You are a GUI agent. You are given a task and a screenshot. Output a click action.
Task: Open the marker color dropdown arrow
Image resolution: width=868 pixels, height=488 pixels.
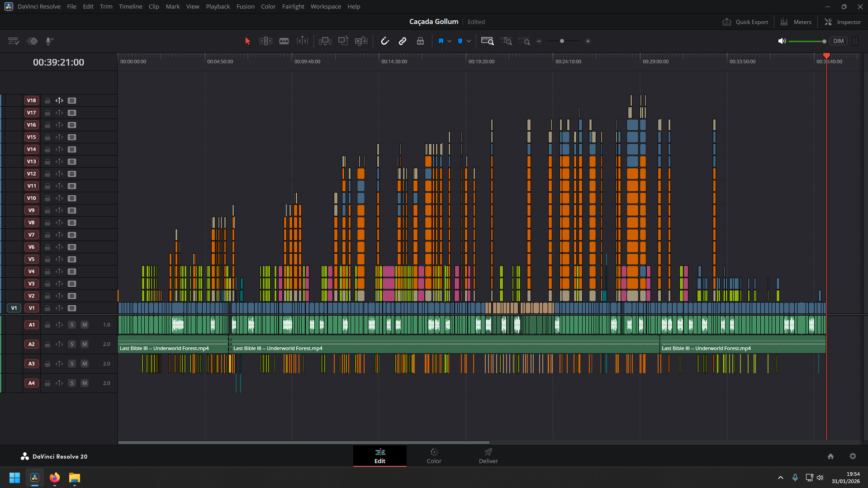(469, 41)
